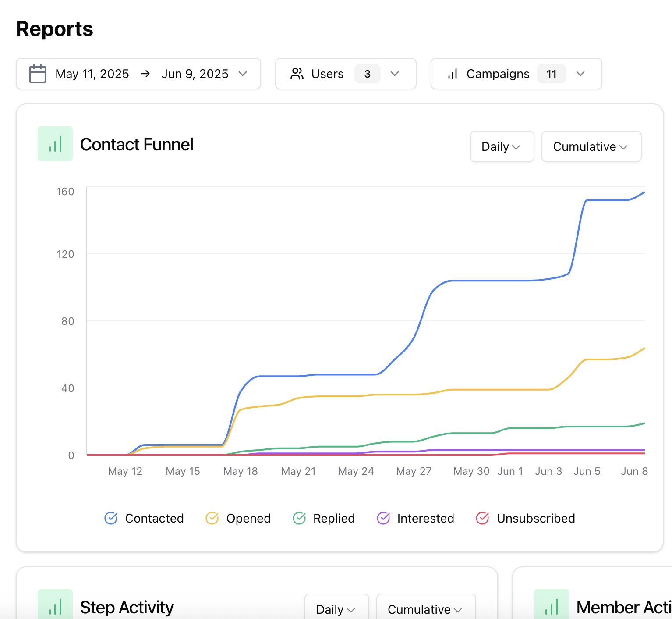672x619 pixels.
Task: Click the Users filter people icon
Action: pos(297,74)
